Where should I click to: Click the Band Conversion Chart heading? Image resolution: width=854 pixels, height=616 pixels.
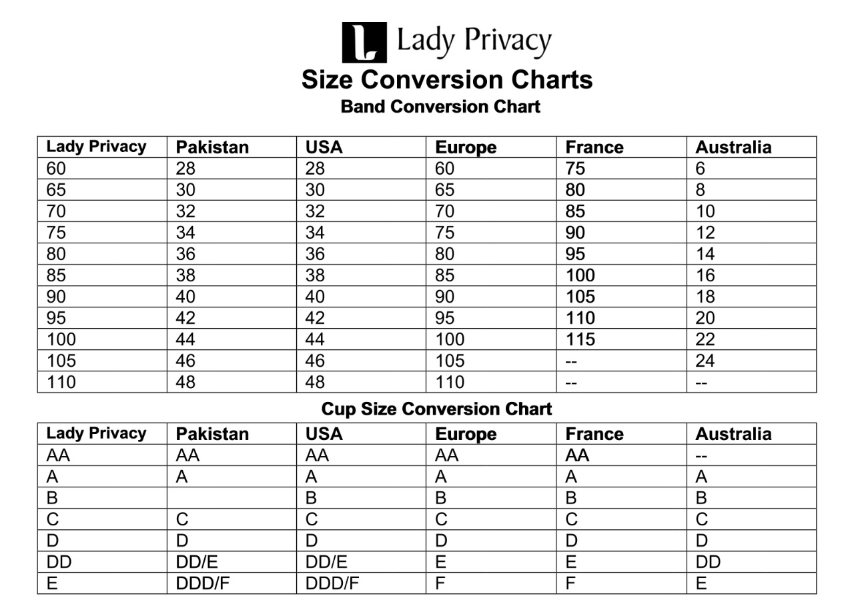(x=440, y=107)
